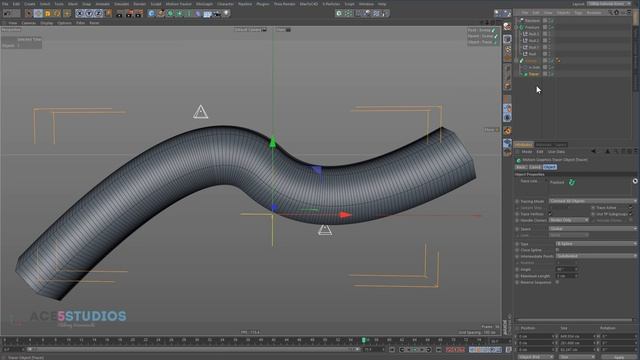Viewport: 640px width, 360px height.
Task: Enable Close Spline checkbox
Action: 558,250
